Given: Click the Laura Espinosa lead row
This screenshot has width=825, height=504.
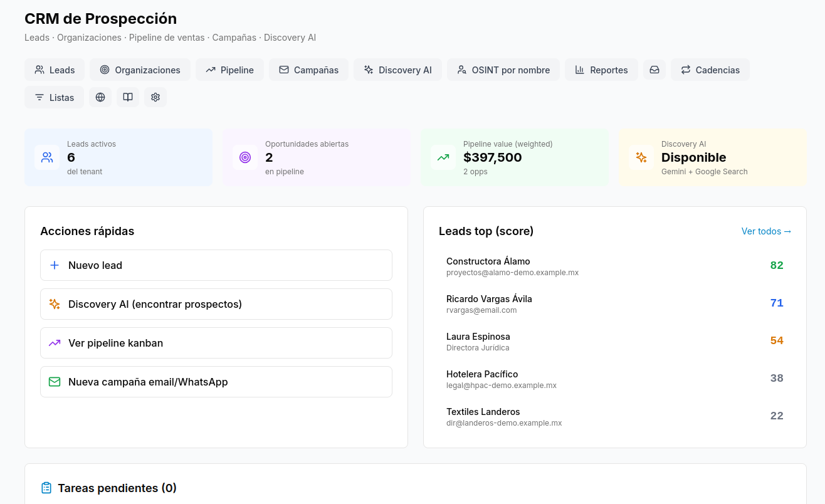Looking at the screenshot, I should [x=615, y=341].
